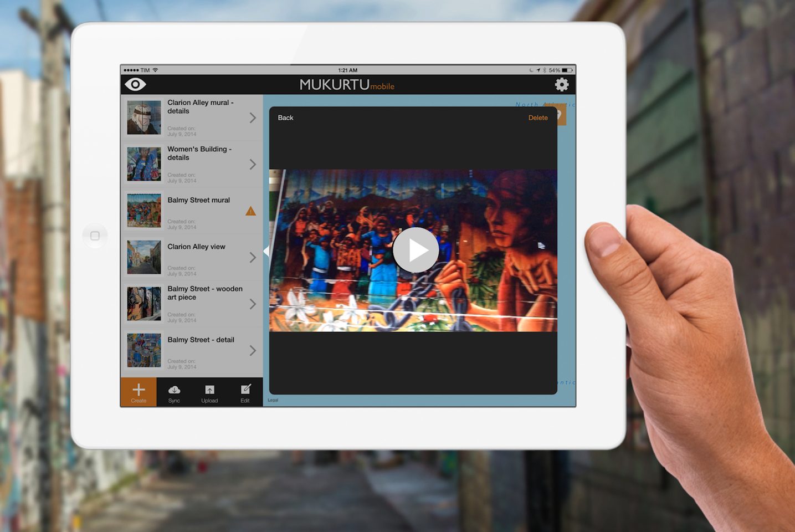Open the Clarion Alley view chevron

253,257
